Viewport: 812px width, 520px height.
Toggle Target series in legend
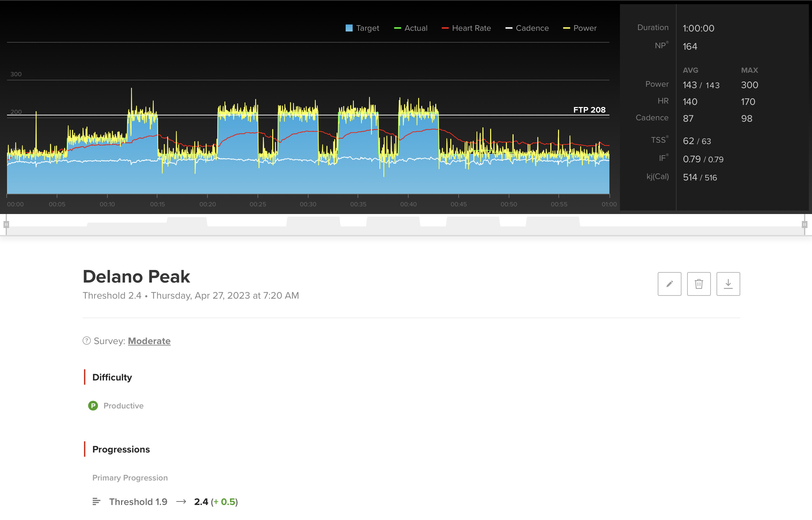pos(362,28)
